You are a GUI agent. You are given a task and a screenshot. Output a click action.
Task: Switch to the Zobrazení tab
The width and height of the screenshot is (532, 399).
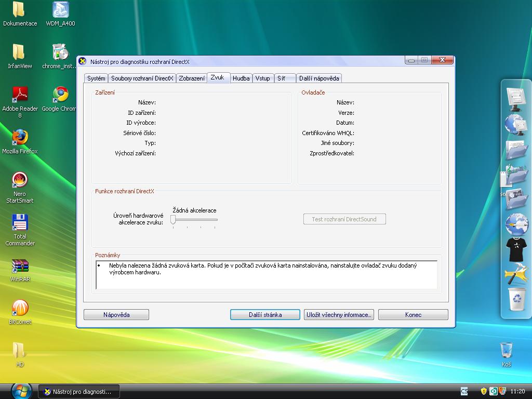coord(191,78)
